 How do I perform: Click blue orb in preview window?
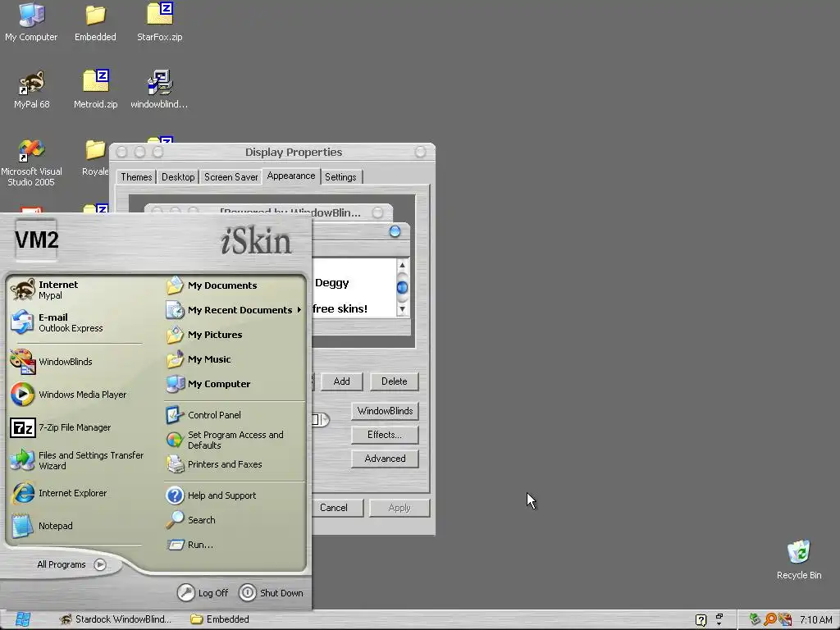[395, 231]
